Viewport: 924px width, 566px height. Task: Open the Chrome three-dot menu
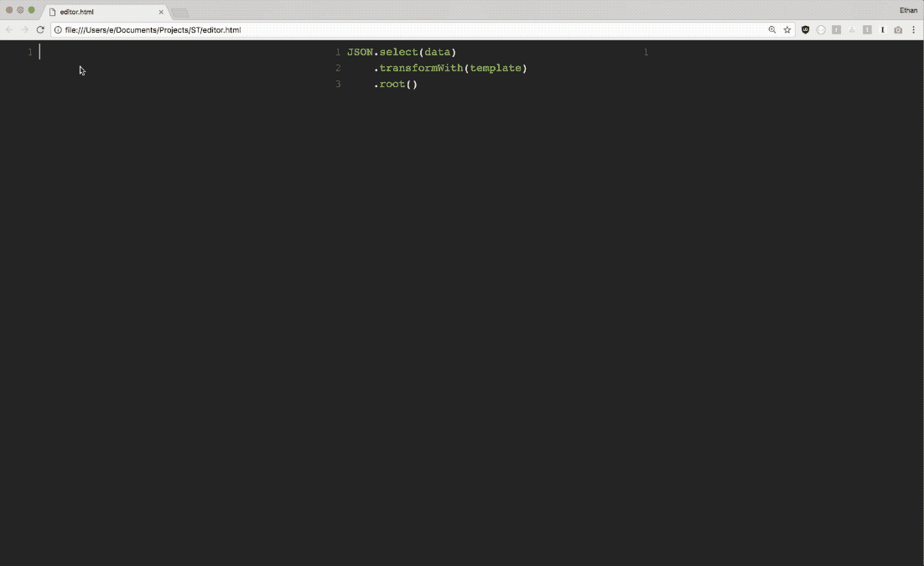(x=913, y=29)
